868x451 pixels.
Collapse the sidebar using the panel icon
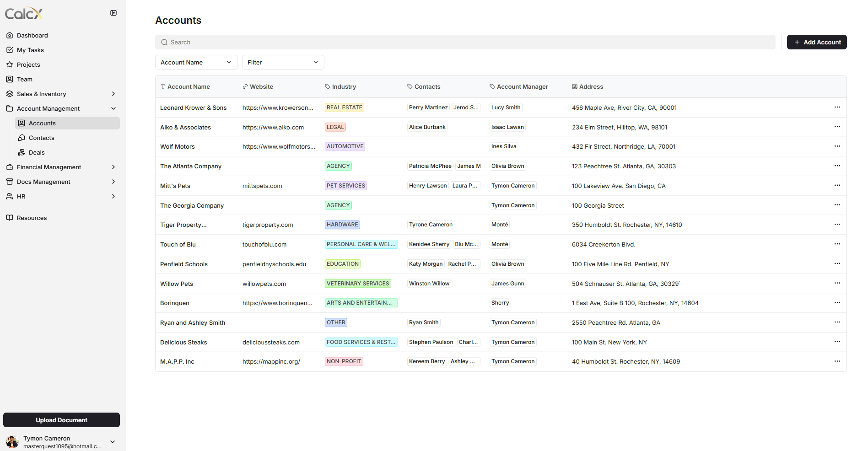click(x=113, y=13)
